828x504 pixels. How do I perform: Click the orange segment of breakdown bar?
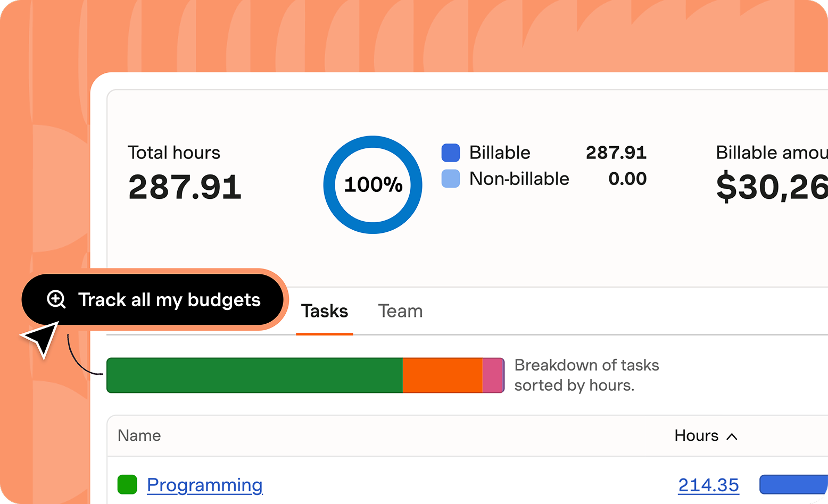pos(442,375)
